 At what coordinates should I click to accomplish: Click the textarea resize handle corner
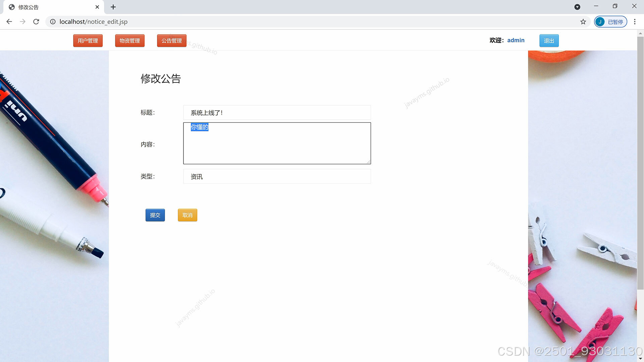[x=368, y=162]
